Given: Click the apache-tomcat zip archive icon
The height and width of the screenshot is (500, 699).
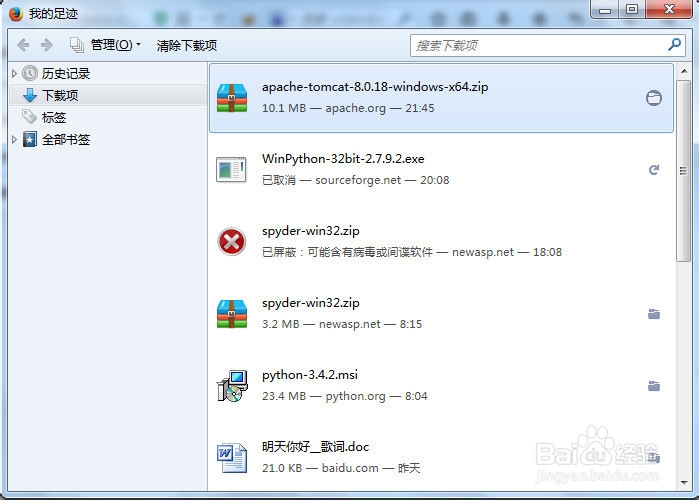Looking at the screenshot, I should [232, 98].
